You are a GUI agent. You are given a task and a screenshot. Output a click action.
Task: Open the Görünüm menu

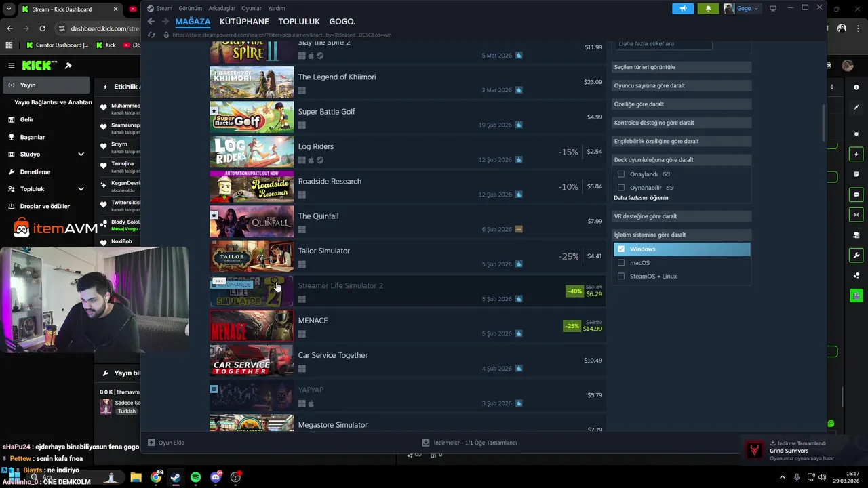191,8
